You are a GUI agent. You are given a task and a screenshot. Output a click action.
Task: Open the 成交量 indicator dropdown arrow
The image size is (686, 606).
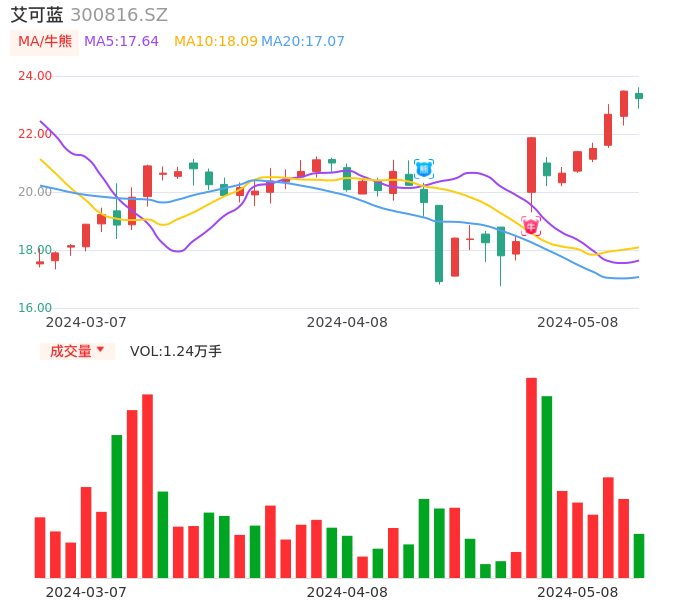coord(100,350)
